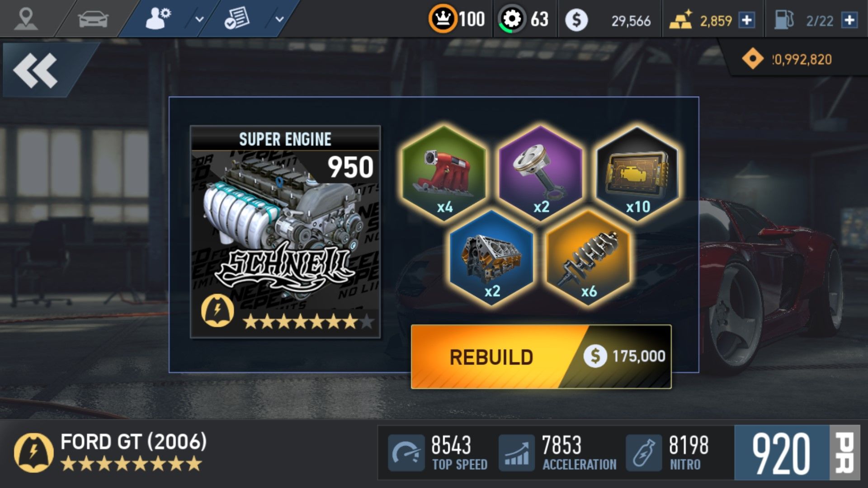Open the map location pin tab
The image size is (868, 488).
coord(26,19)
